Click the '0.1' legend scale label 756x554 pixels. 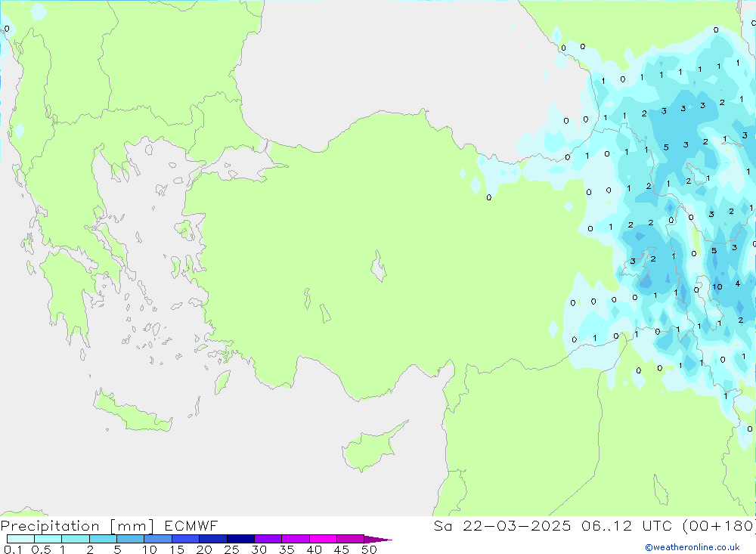tap(13, 549)
